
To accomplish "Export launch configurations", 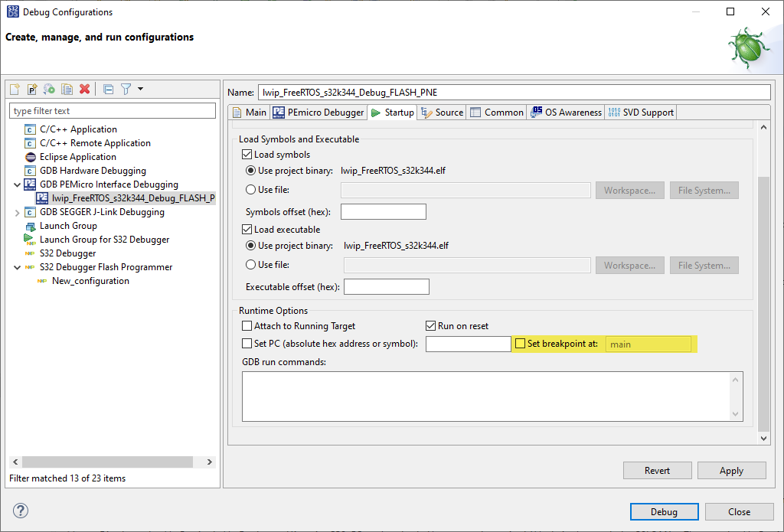I will point(49,89).
